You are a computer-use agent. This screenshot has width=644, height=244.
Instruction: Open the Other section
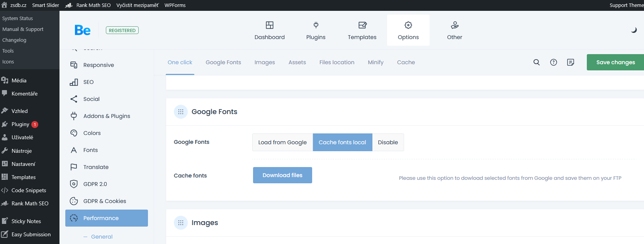point(454,31)
